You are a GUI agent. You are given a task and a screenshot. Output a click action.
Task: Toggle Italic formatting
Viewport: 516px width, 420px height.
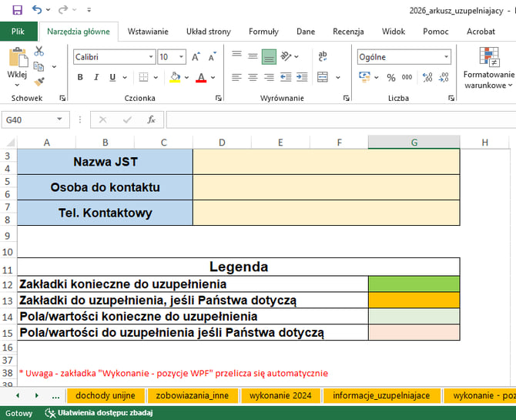click(x=97, y=77)
